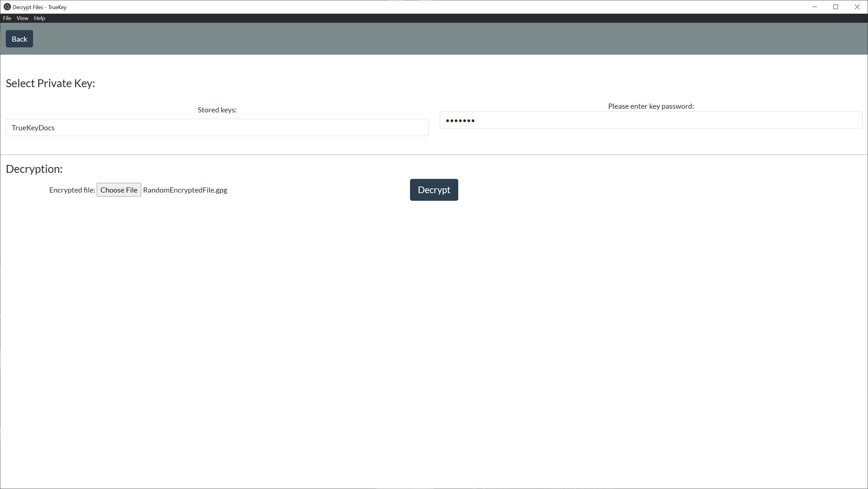Select the RandomEncryptedFile.gpg filename text

click(185, 190)
